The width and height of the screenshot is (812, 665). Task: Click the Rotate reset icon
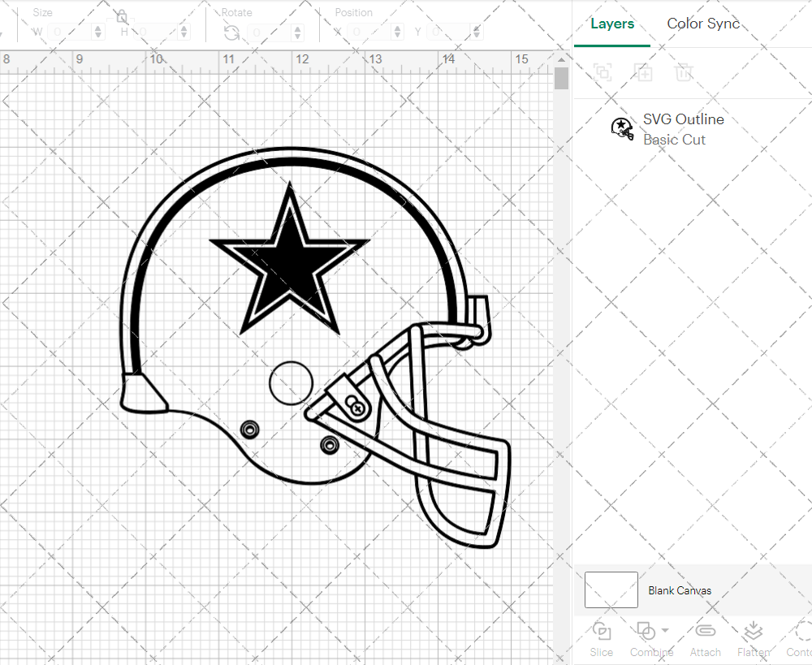231,32
